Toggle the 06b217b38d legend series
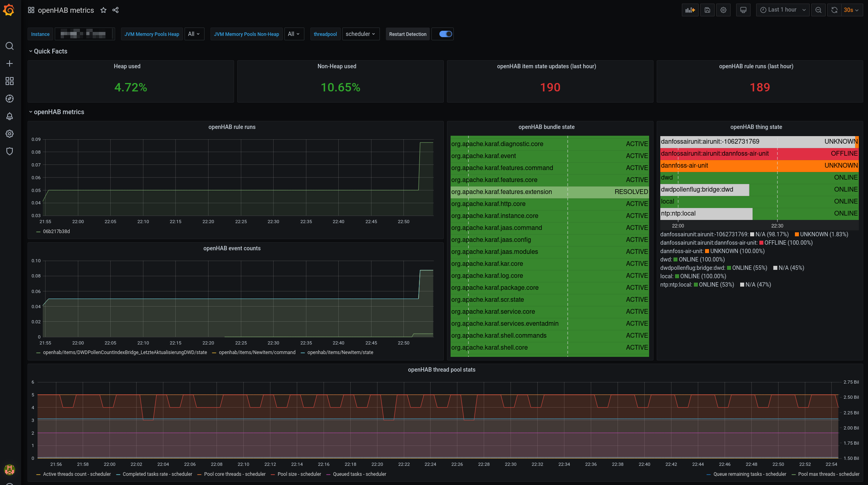This screenshot has width=868, height=485. (x=56, y=232)
